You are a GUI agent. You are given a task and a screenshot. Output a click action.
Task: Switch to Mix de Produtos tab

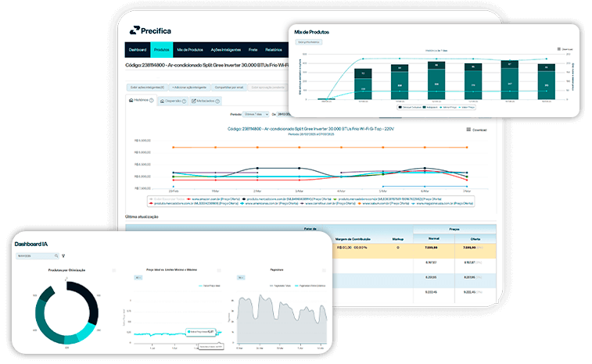click(190, 48)
